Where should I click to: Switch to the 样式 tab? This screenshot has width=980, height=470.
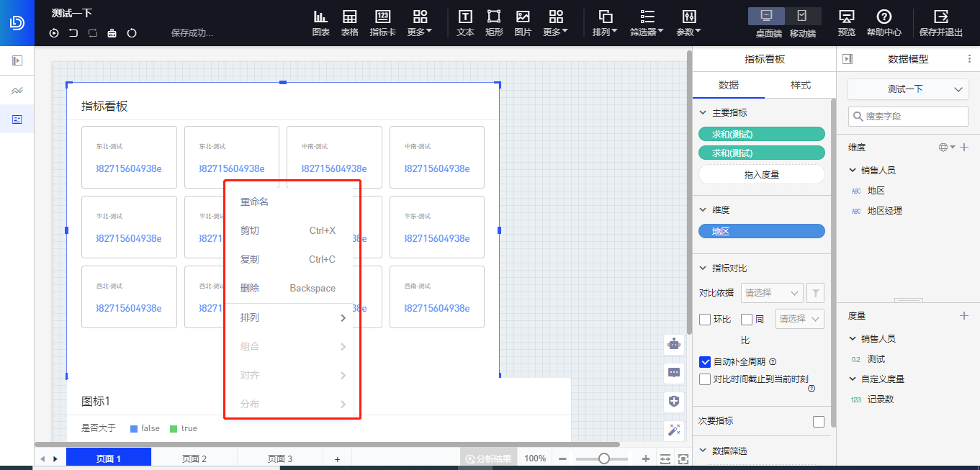(x=800, y=85)
